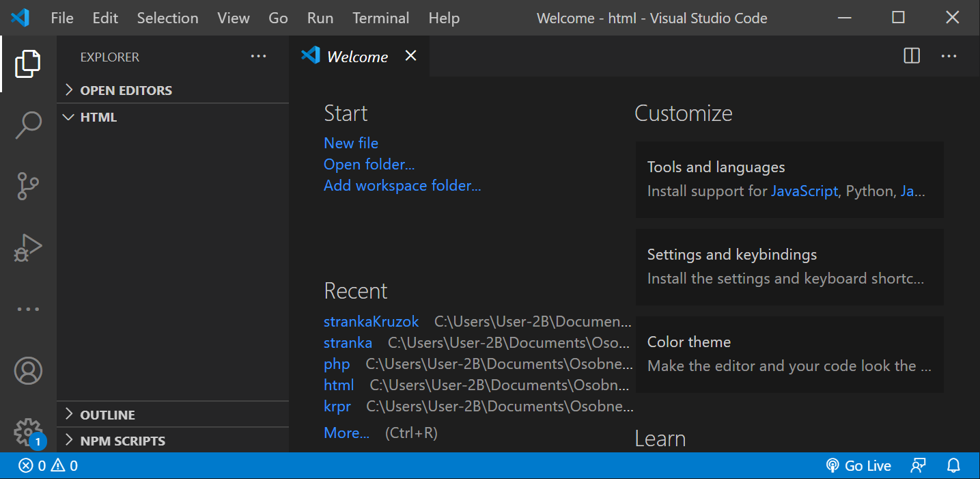Screen dimensions: 980x479
Task: Click the EXPLORER panel title
Action: pyautogui.click(x=110, y=57)
